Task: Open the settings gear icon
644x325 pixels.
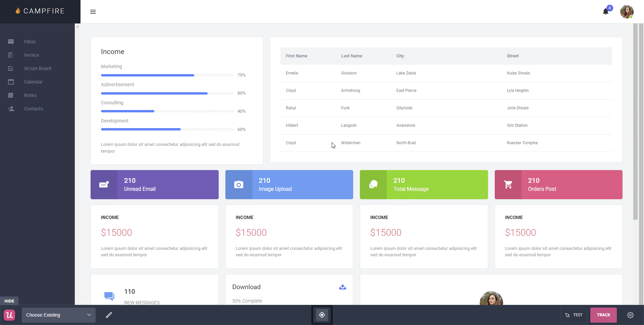Action: (x=630, y=315)
